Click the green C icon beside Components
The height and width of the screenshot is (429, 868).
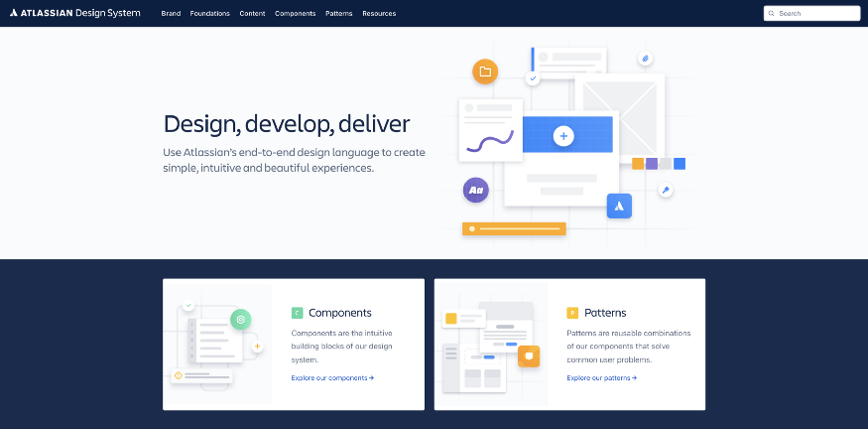coord(297,313)
